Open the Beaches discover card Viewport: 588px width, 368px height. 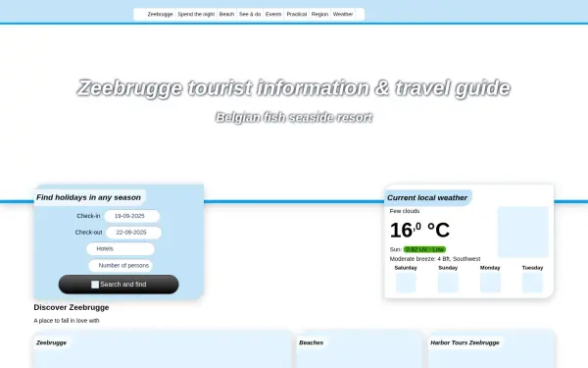(360, 349)
